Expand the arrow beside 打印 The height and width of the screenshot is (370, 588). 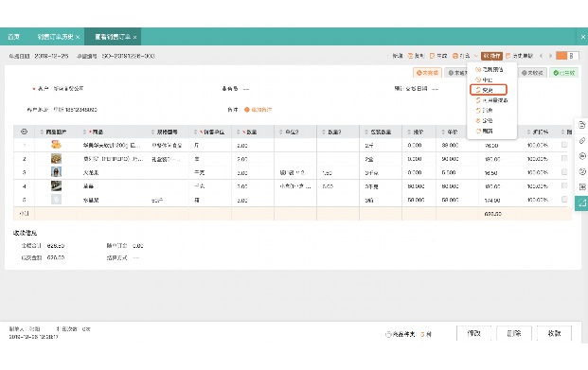tap(475, 56)
